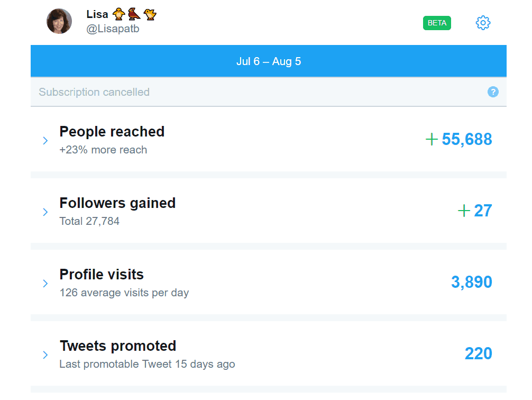Select the Followers gained heading

click(117, 203)
